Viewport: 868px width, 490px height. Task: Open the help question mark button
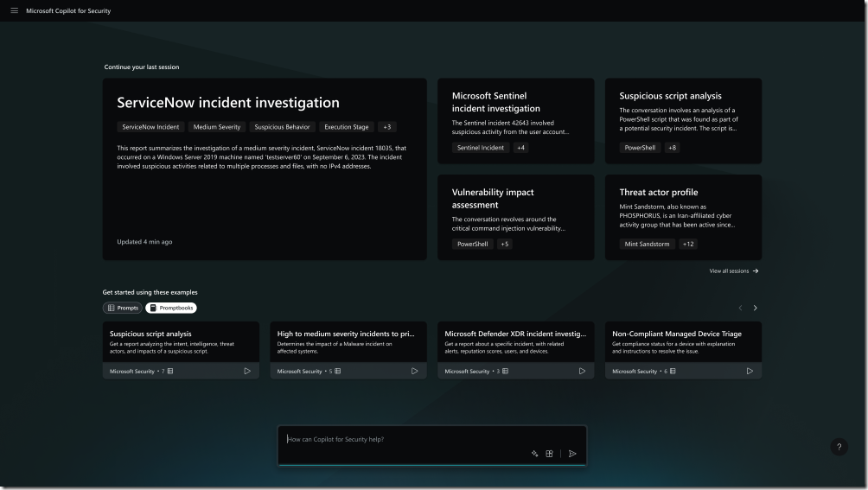838,447
